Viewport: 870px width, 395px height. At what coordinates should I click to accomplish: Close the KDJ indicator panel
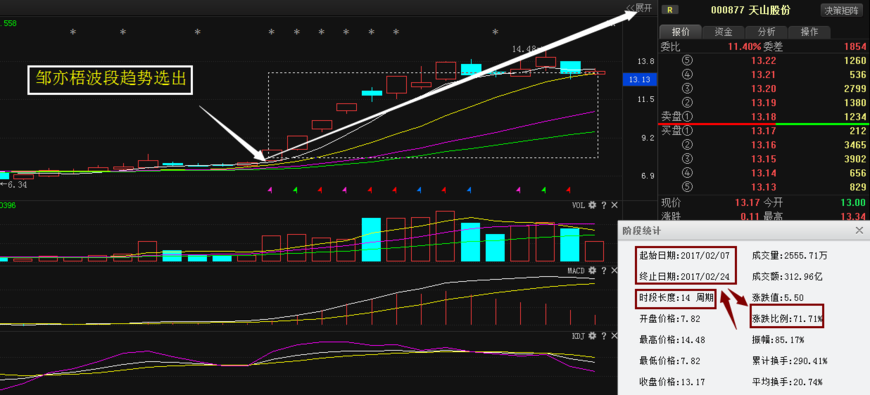tap(614, 336)
